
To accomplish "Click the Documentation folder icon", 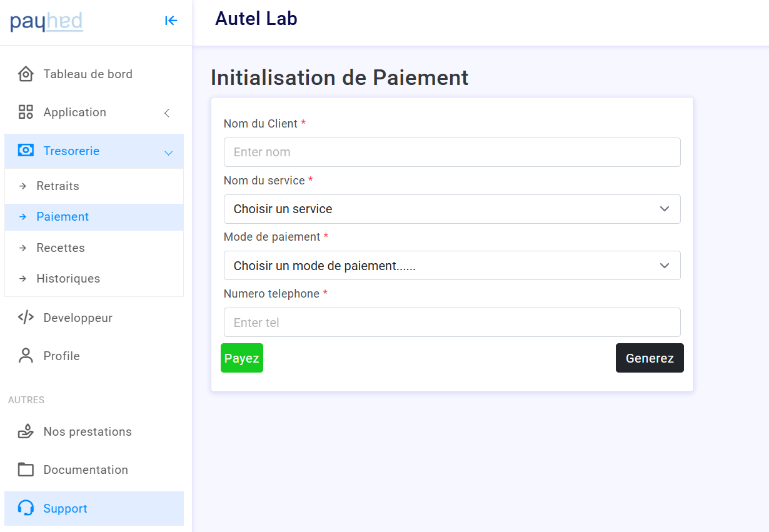I will pyautogui.click(x=25, y=469).
